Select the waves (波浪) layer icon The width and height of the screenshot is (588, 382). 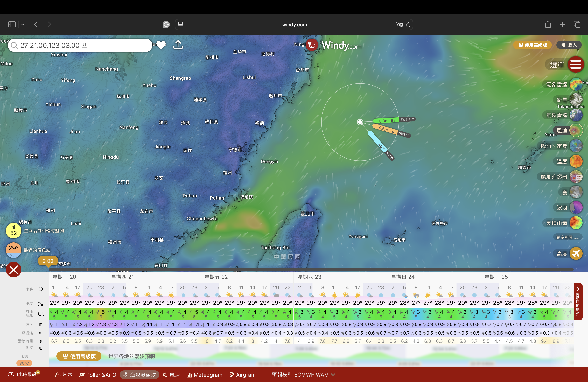coord(576,208)
